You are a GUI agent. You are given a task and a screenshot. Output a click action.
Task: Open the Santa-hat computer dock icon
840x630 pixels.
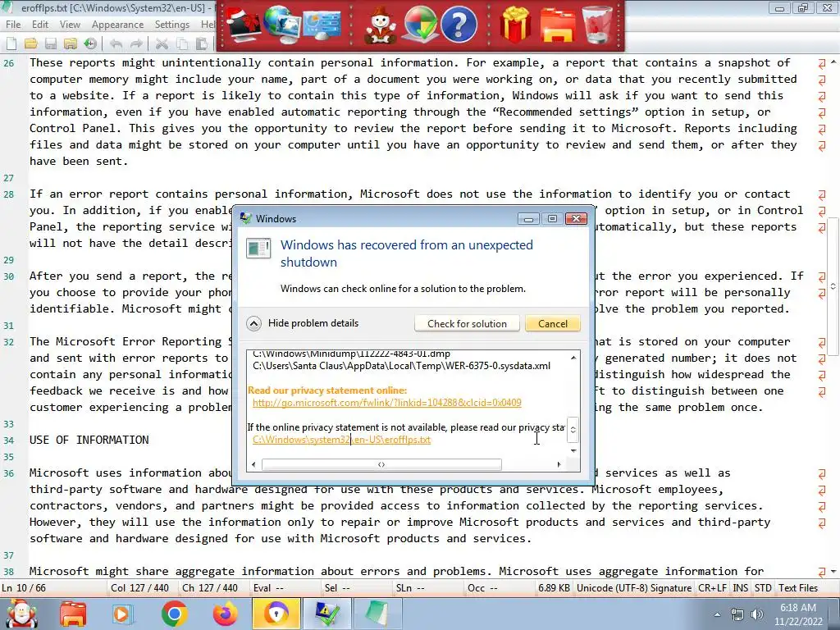tap(242, 25)
